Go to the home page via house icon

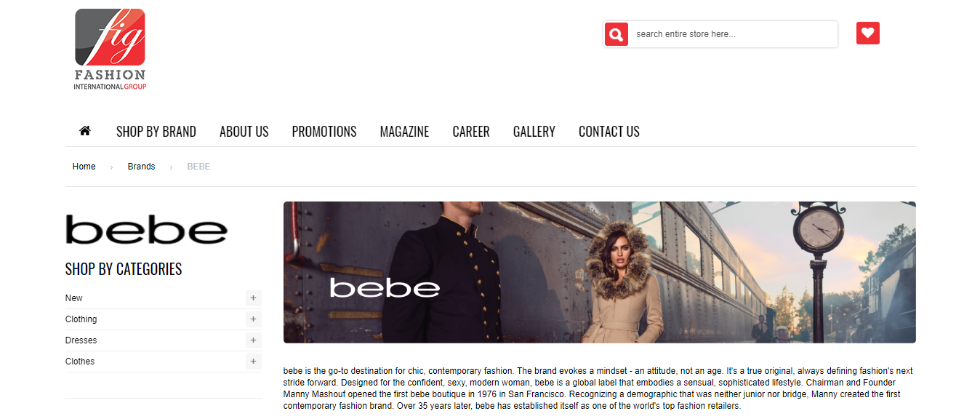(85, 131)
